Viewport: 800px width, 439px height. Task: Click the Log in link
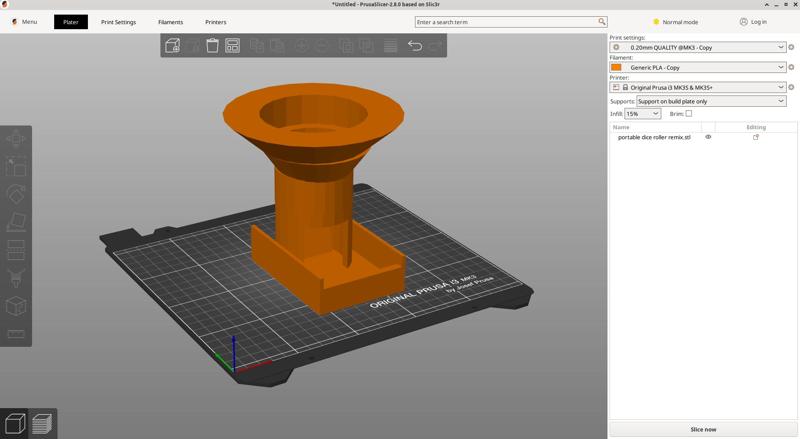[753, 22]
